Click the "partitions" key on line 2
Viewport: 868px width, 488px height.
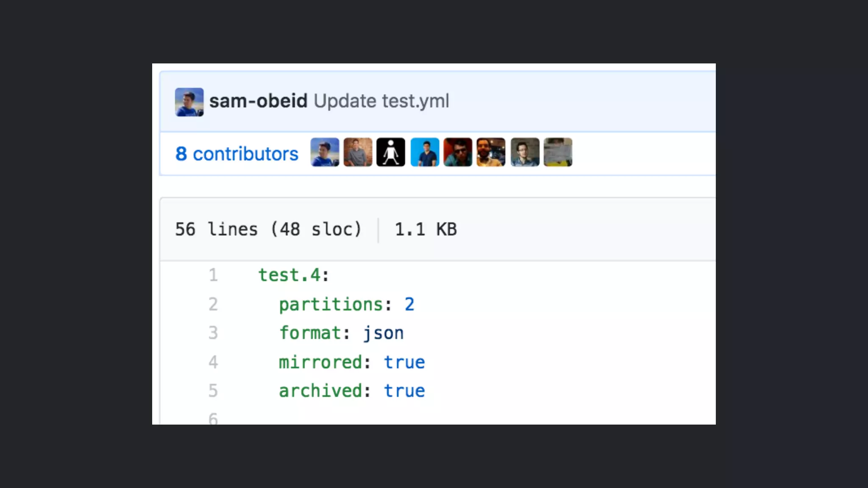tap(331, 305)
